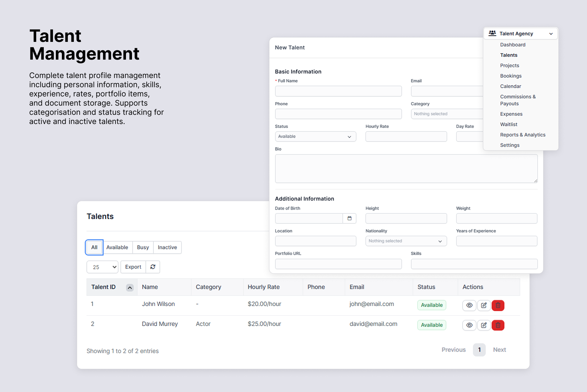View David Murrey's profile (eye icon)
Image resolution: width=587 pixels, height=392 pixels.
pyautogui.click(x=469, y=325)
